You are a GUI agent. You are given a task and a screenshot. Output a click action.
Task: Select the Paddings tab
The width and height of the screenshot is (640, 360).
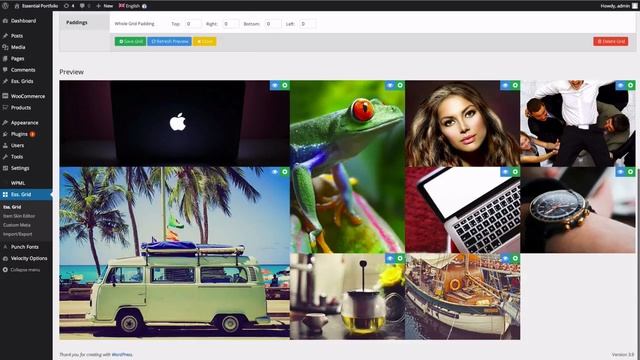pos(84,22)
